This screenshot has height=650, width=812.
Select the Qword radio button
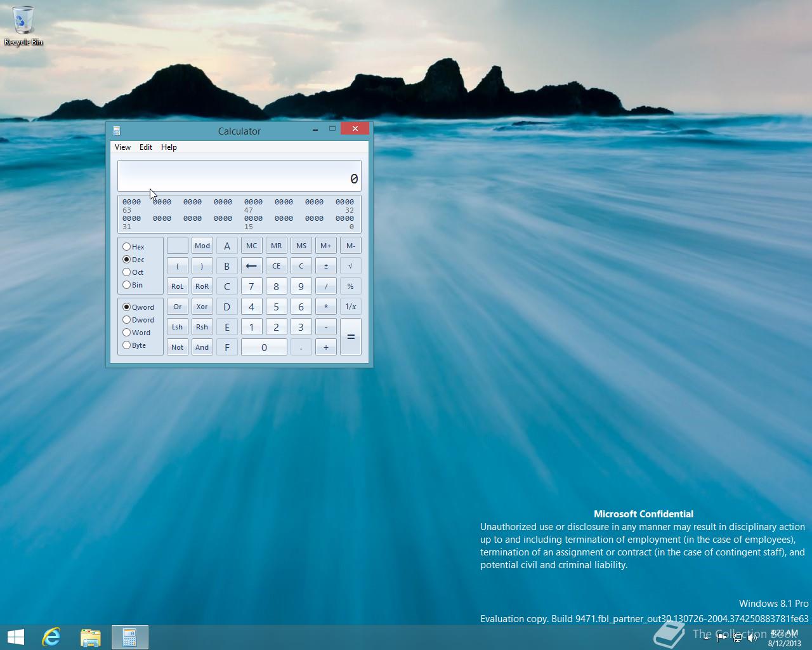tap(138, 307)
